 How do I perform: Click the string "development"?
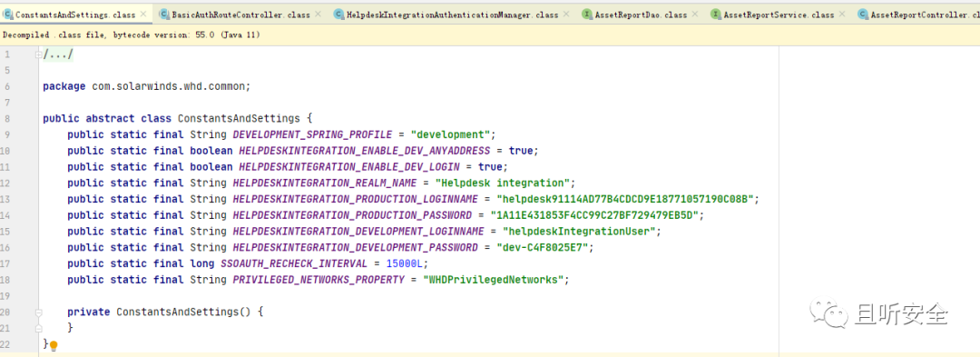[x=450, y=134]
